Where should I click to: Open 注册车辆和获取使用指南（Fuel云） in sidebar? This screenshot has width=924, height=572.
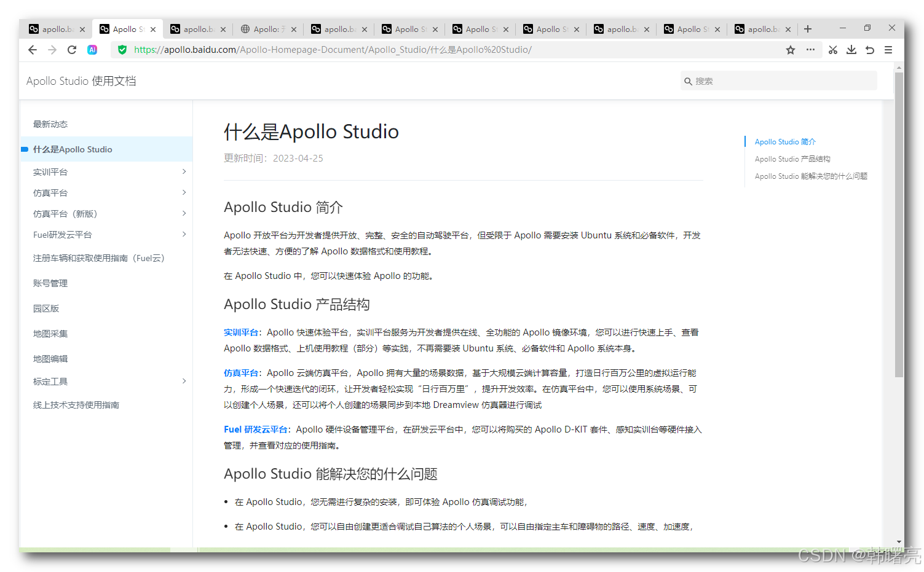click(99, 258)
